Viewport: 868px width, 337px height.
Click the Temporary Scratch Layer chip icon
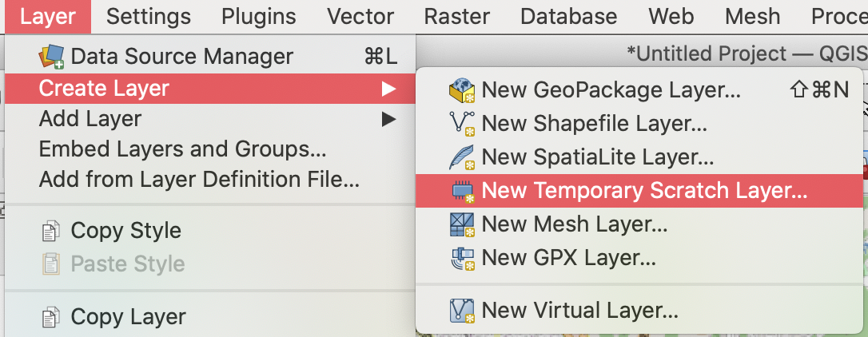(x=463, y=191)
